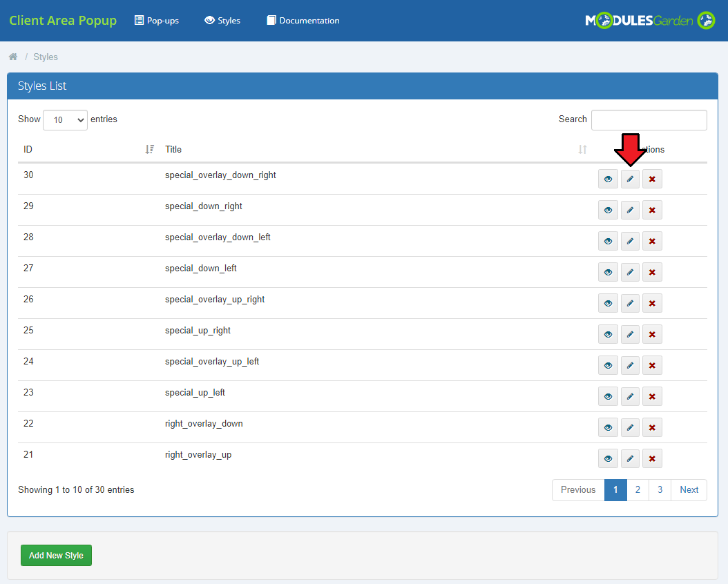728x584 pixels.
Task: Edit the right_overlay_up style
Action: click(630, 459)
